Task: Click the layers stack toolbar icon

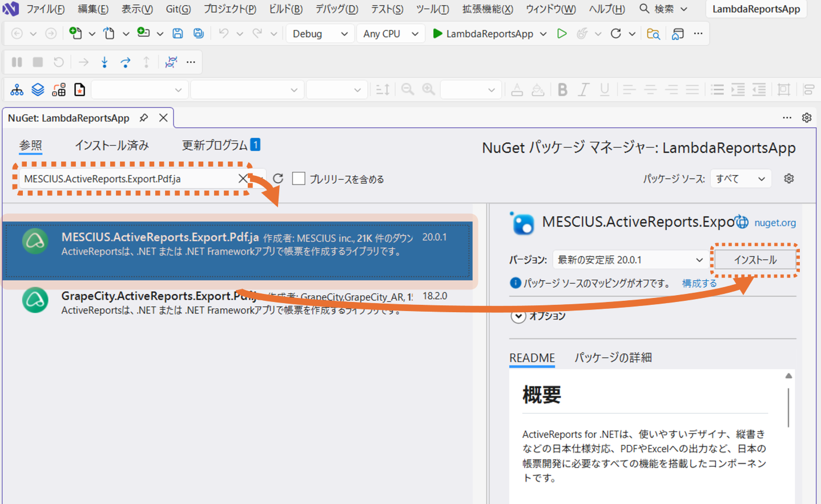Action: point(38,90)
